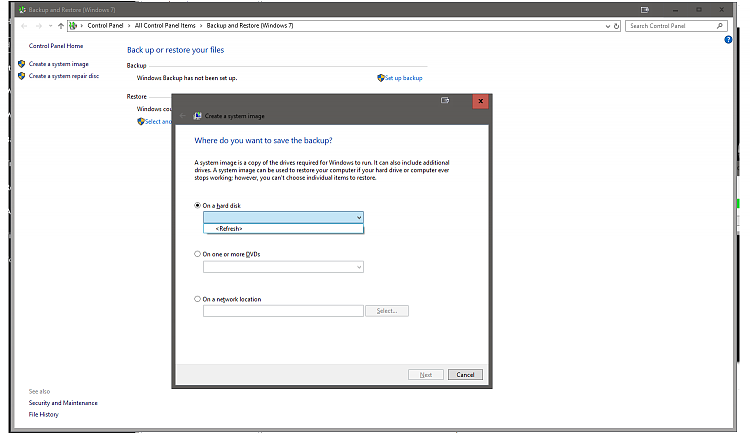Click the main window title bar toolbar icon
The width and height of the screenshot is (750, 433).
point(645,10)
